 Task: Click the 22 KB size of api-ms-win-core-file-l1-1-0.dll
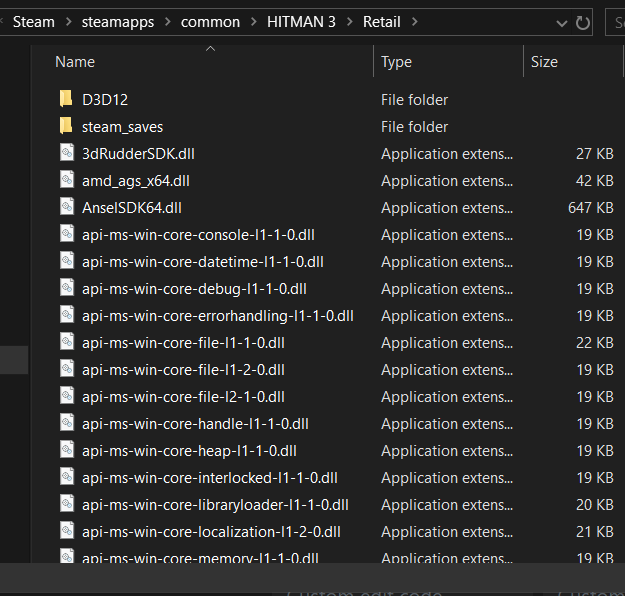595,343
